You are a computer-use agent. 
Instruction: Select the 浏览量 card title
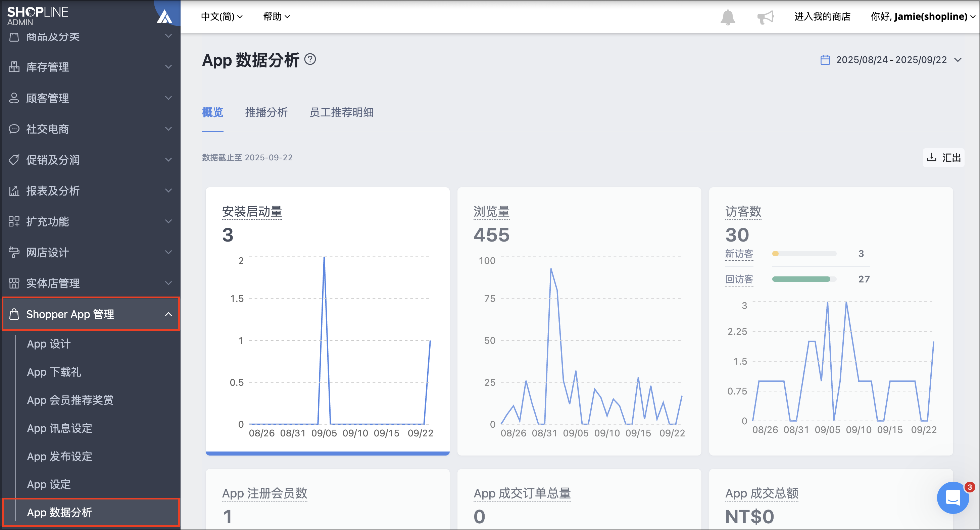tap(492, 211)
